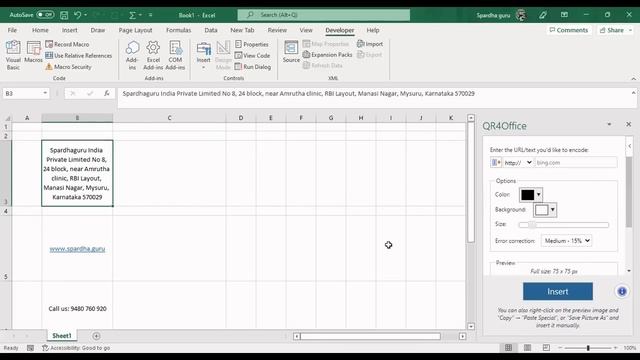Open the Error correction dropdown
This screenshot has height=360, width=640.
point(566,241)
